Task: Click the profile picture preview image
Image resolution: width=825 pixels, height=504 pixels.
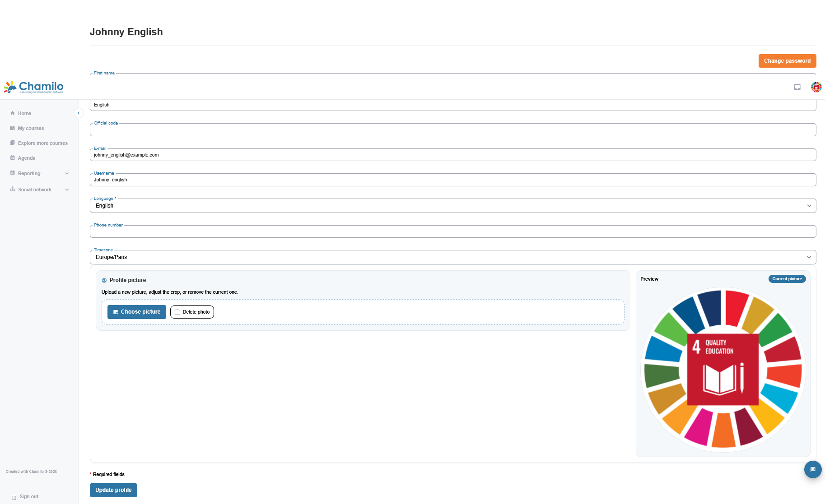Action: 723,370
